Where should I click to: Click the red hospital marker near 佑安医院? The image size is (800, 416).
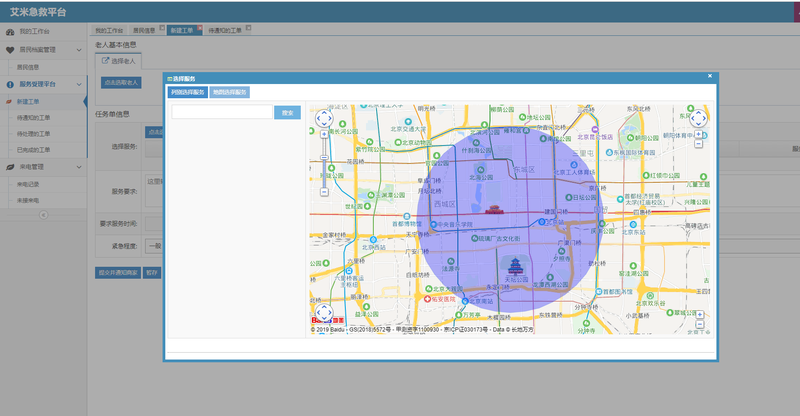(x=428, y=299)
